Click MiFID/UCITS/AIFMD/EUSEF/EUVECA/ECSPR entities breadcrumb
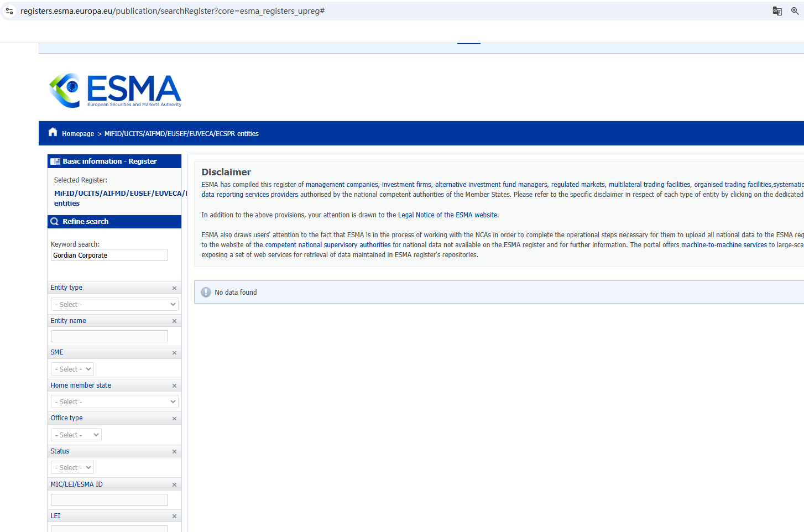The height and width of the screenshot is (532, 804). (181, 134)
